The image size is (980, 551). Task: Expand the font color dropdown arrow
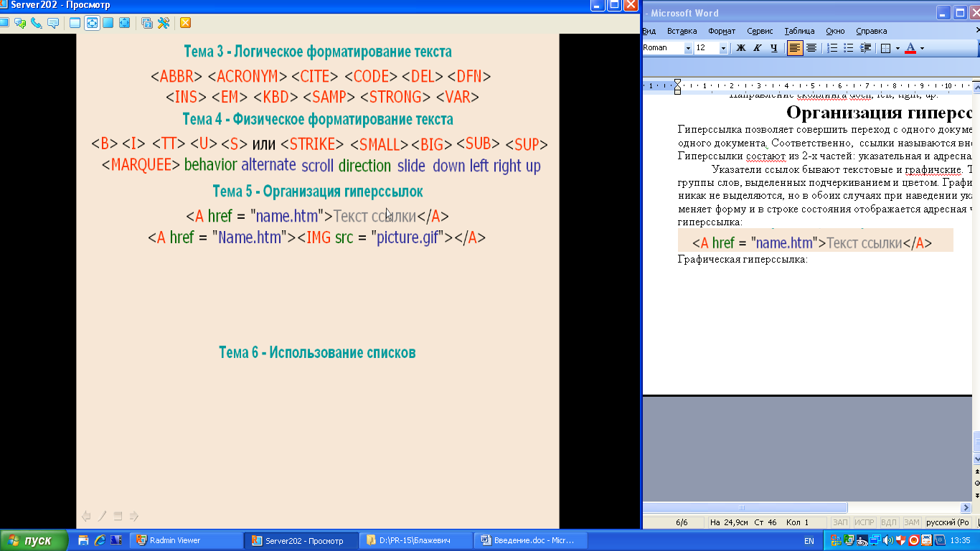click(x=922, y=49)
